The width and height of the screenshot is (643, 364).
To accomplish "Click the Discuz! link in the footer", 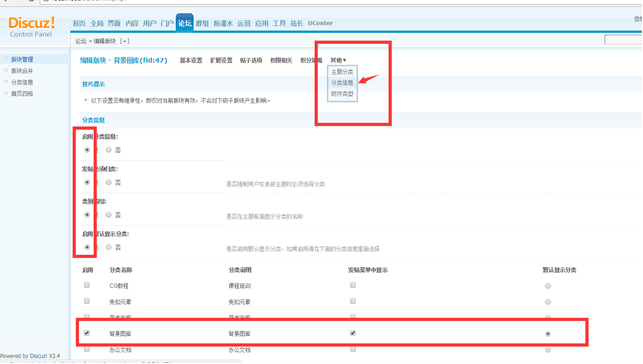I will tap(39, 356).
